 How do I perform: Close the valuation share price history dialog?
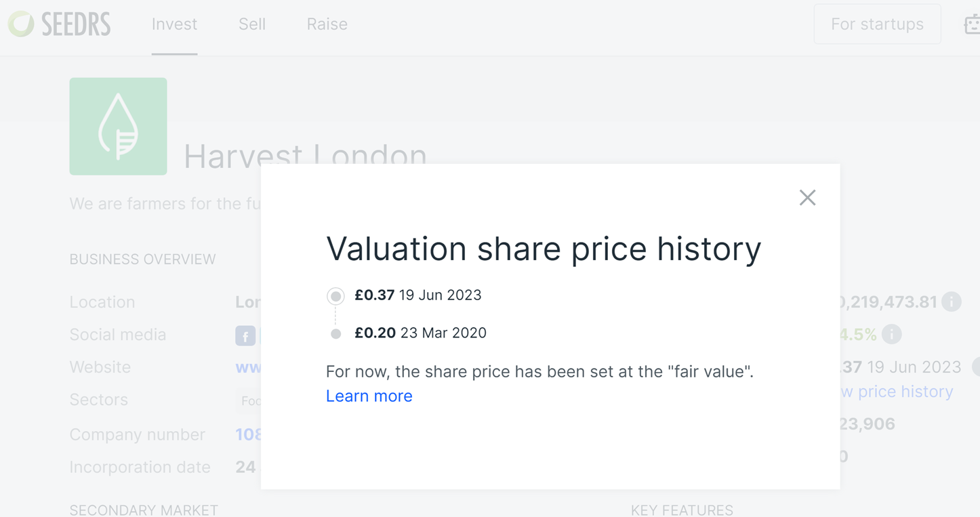click(807, 198)
